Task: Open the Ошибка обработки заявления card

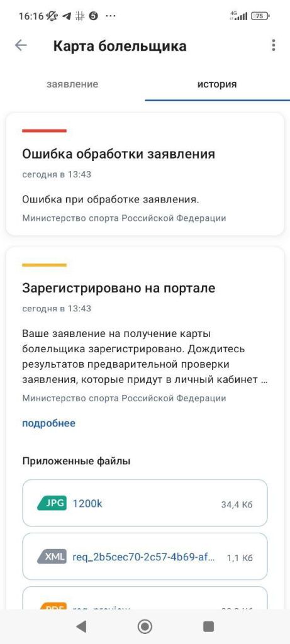Action: click(145, 174)
